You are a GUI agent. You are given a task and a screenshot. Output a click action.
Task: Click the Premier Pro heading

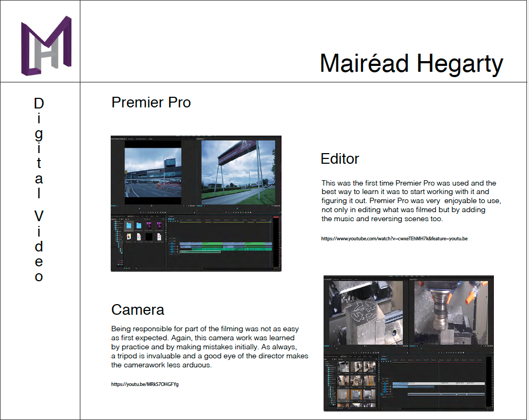click(151, 103)
